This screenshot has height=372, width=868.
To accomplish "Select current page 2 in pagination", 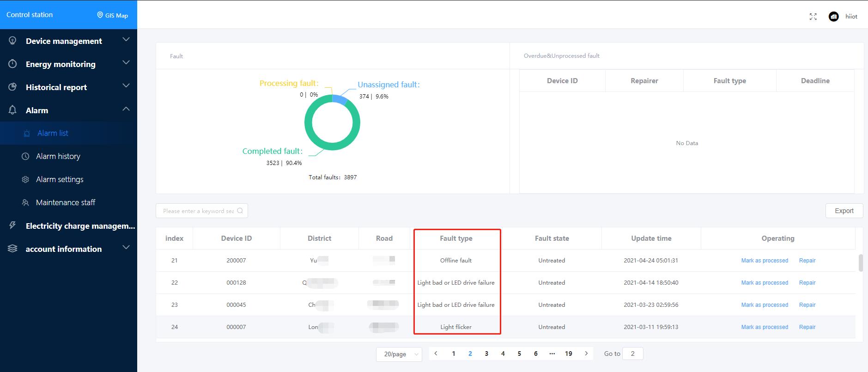I will (x=470, y=354).
